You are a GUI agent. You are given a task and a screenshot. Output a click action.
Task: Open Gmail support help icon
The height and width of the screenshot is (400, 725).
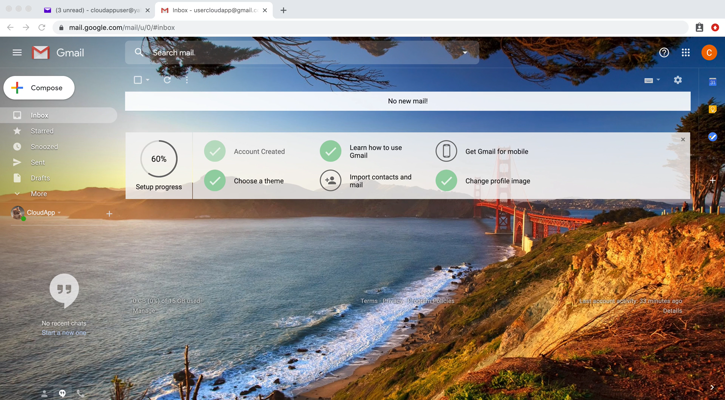(x=663, y=53)
